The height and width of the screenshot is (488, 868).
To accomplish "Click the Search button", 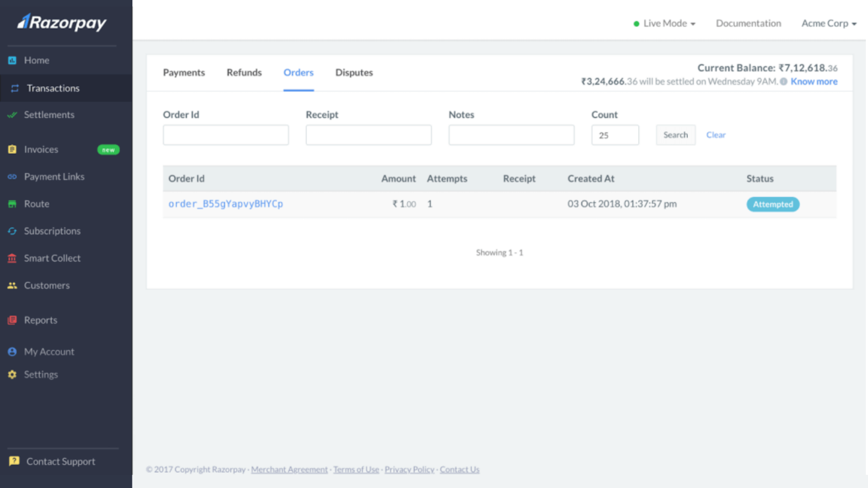I will (675, 135).
